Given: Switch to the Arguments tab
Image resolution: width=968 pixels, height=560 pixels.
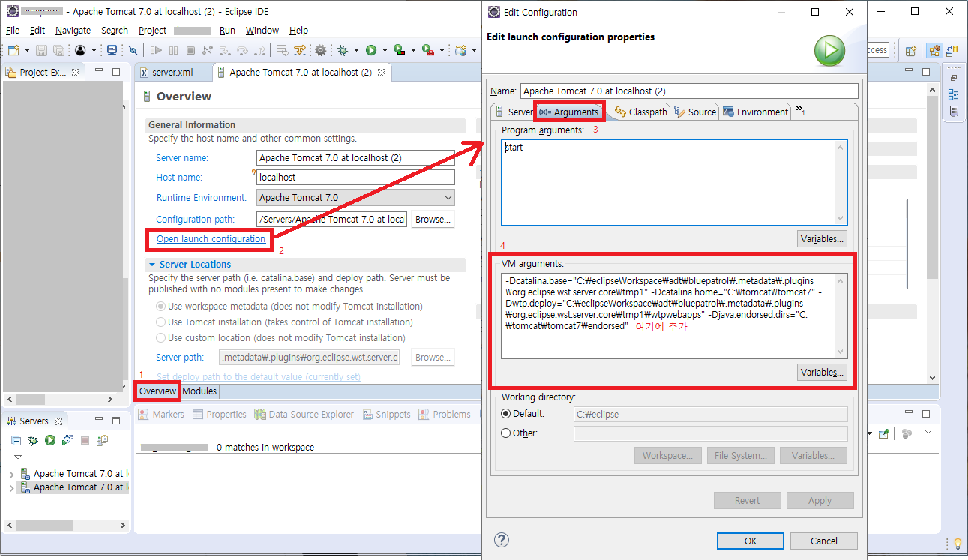Looking at the screenshot, I should [569, 112].
